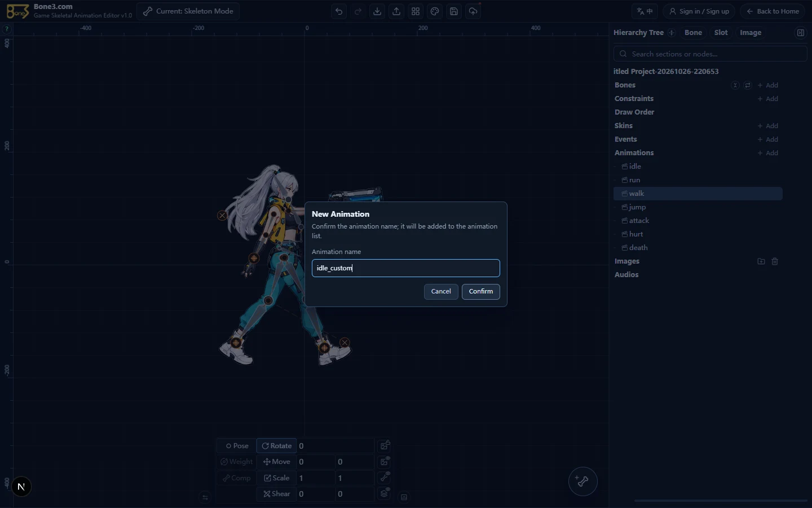The height and width of the screenshot is (508, 812).
Task: Go Back to Home
Action: point(773,11)
